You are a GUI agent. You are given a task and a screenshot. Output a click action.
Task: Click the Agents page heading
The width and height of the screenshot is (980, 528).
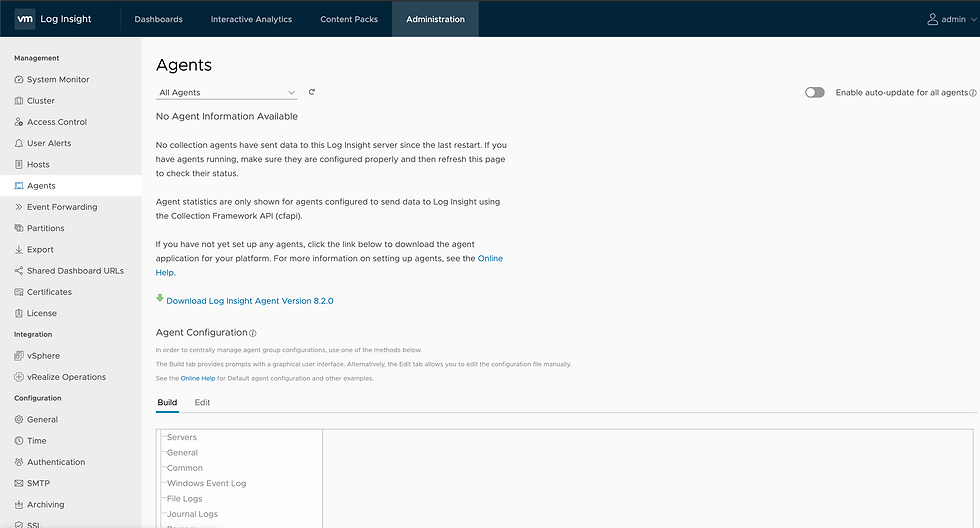(x=184, y=65)
